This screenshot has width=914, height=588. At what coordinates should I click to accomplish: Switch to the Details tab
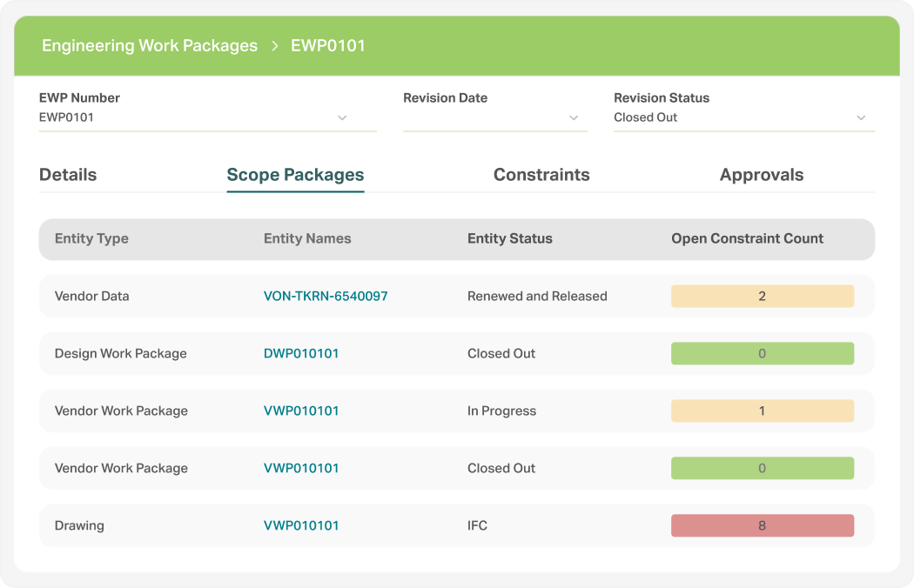(x=67, y=174)
